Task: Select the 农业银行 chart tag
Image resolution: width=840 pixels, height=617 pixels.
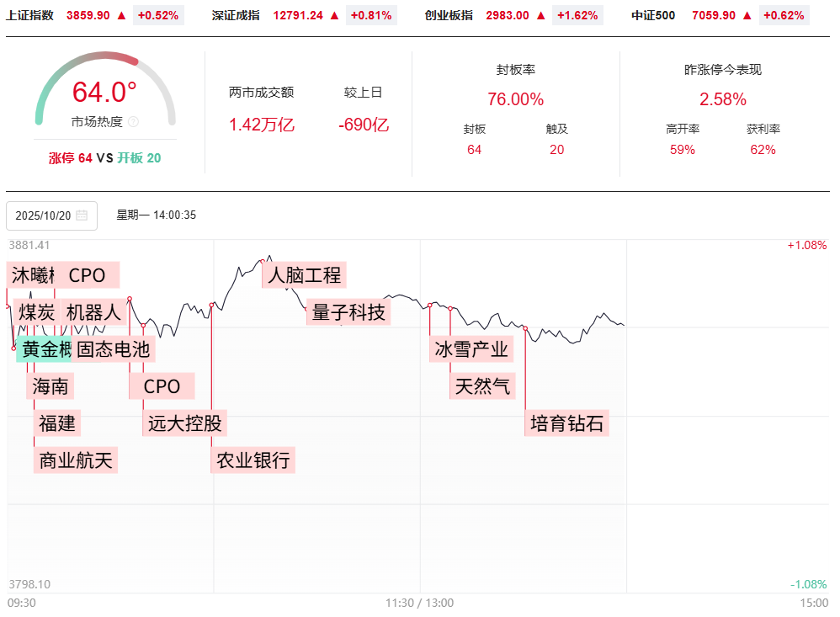Action: pyautogui.click(x=253, y=460)
